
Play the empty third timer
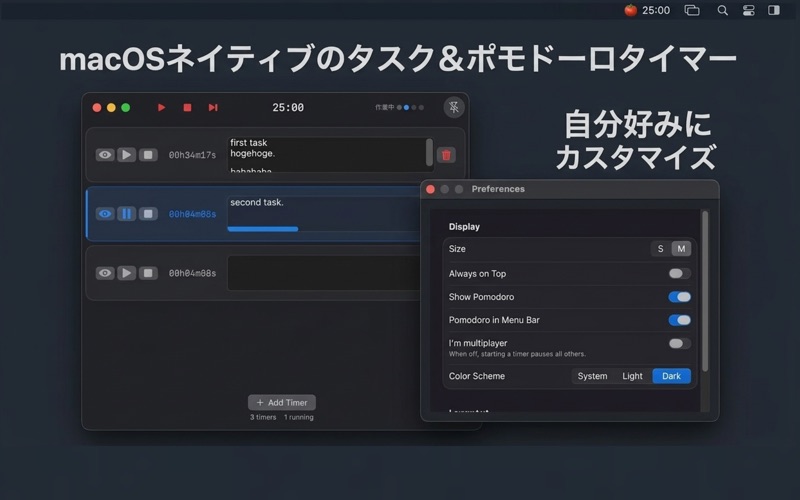click(127, 273)
